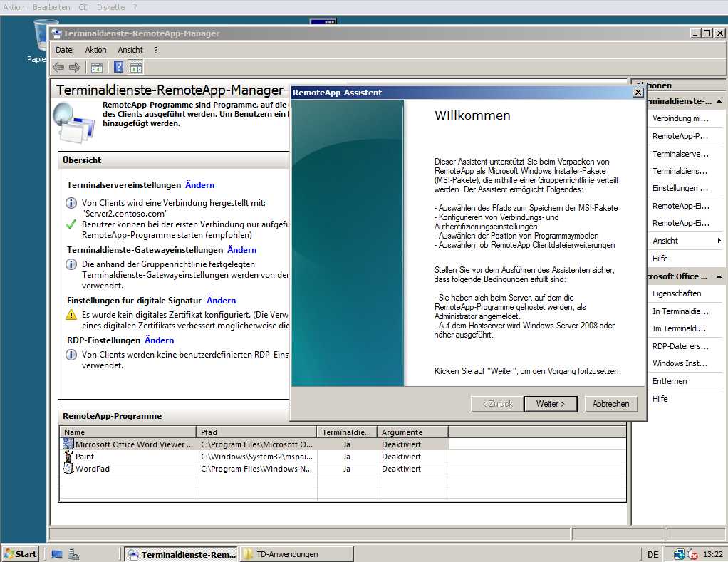Sort by Argumente column header
This screenshot has height=562, width=728.
click(412, 432)
